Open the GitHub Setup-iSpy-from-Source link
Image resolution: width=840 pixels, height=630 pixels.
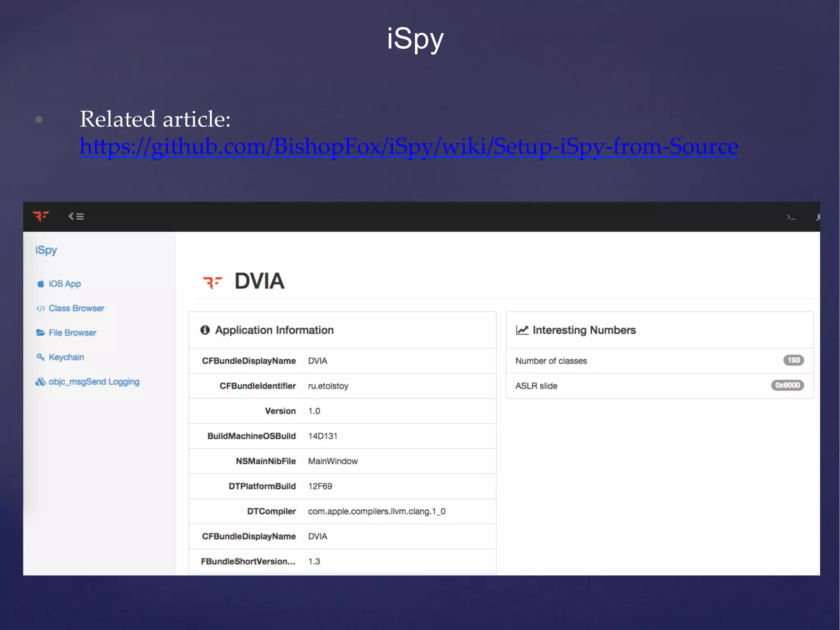(409, 146)
